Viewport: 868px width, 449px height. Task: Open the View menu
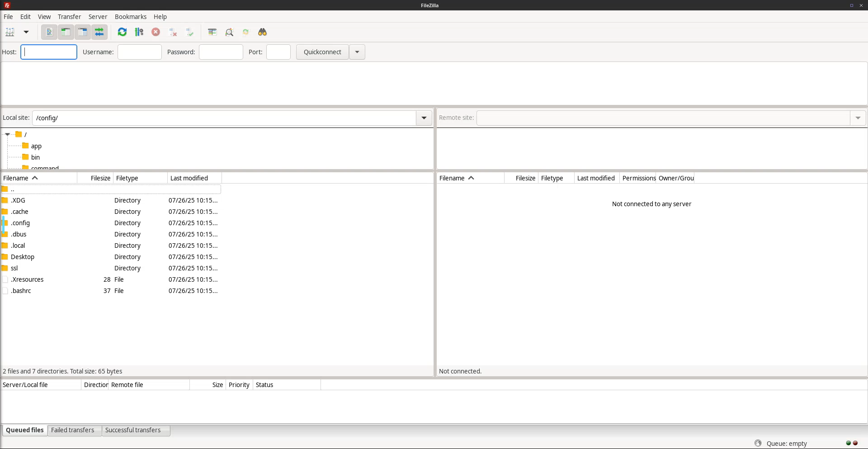44,17
